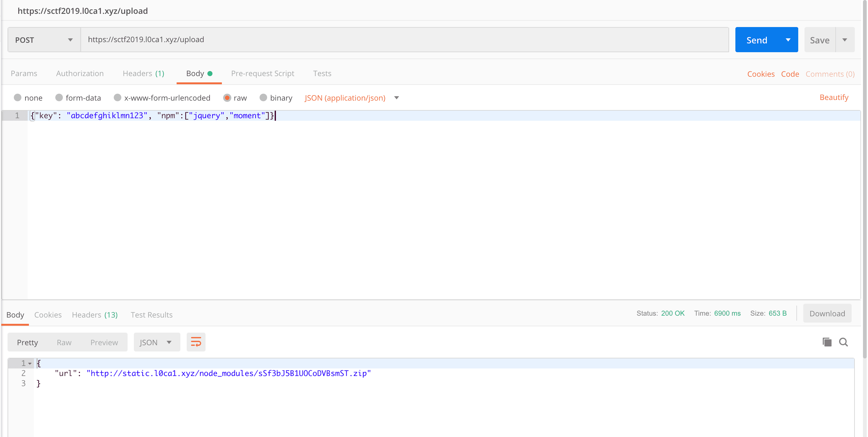Switch response view to Preview

pos(104,342)
